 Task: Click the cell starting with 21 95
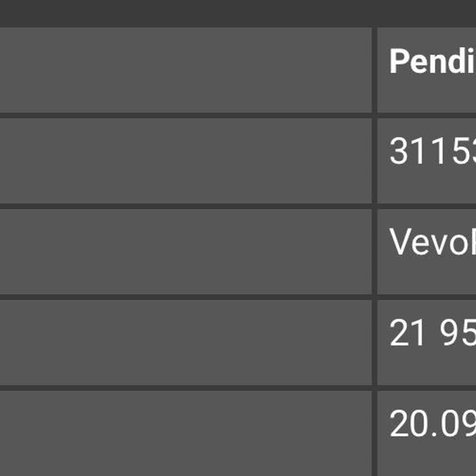click(428, 342)
